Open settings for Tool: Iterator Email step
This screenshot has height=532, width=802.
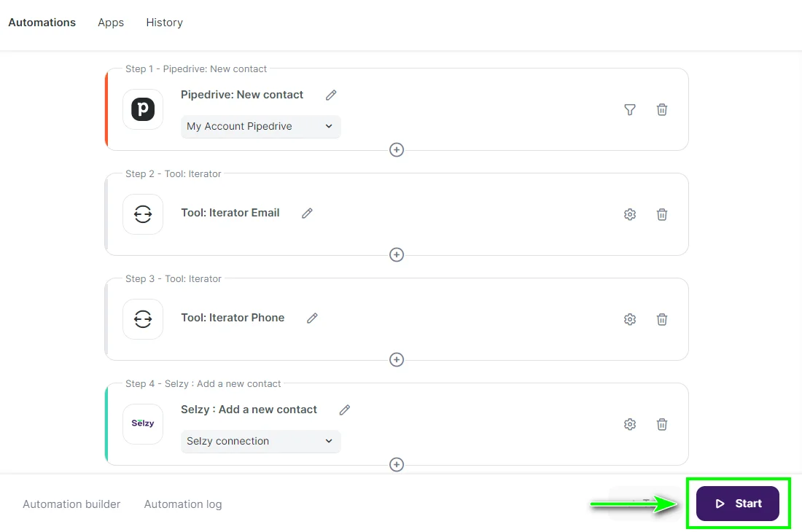629,214
